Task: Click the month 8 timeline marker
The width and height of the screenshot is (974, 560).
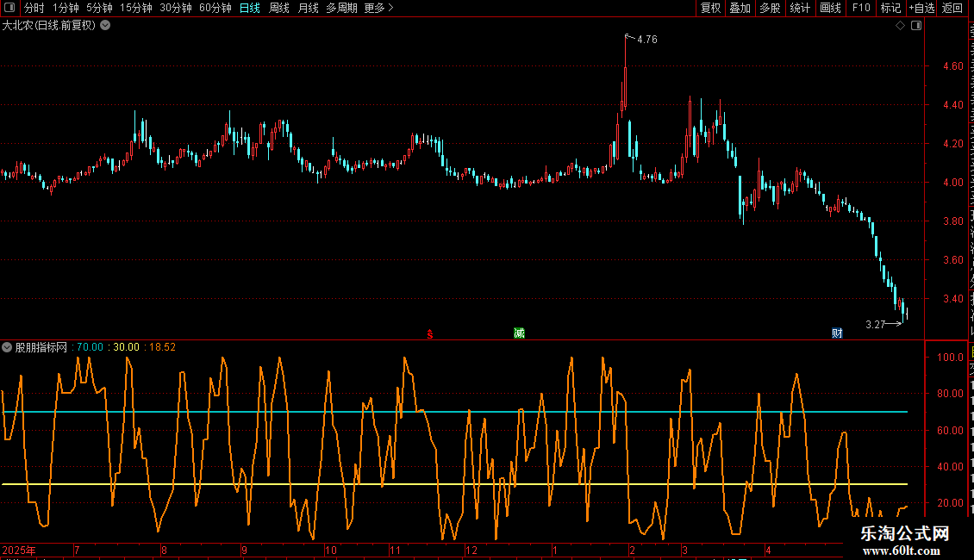Action: [x=164, y=550]
